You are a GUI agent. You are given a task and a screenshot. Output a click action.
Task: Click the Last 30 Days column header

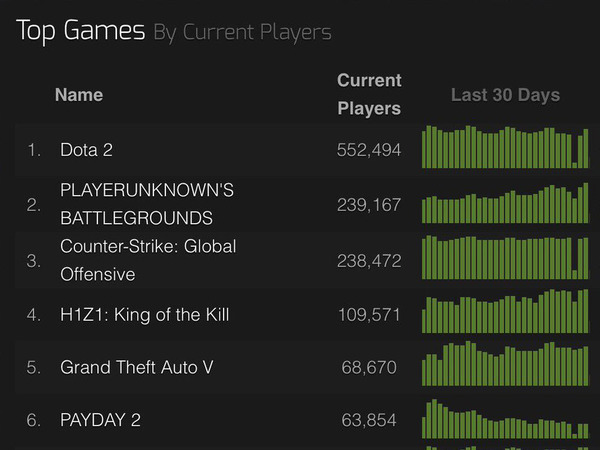(x=505, y=95)
